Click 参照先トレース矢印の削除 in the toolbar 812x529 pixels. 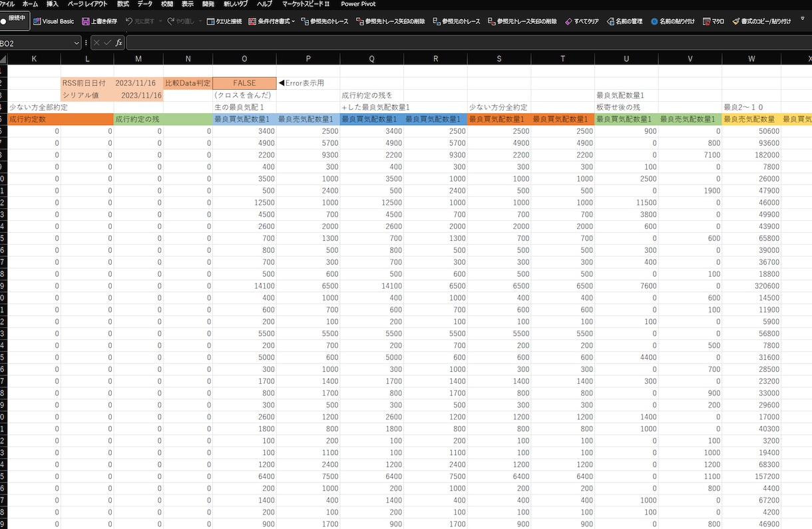(390, 21)
